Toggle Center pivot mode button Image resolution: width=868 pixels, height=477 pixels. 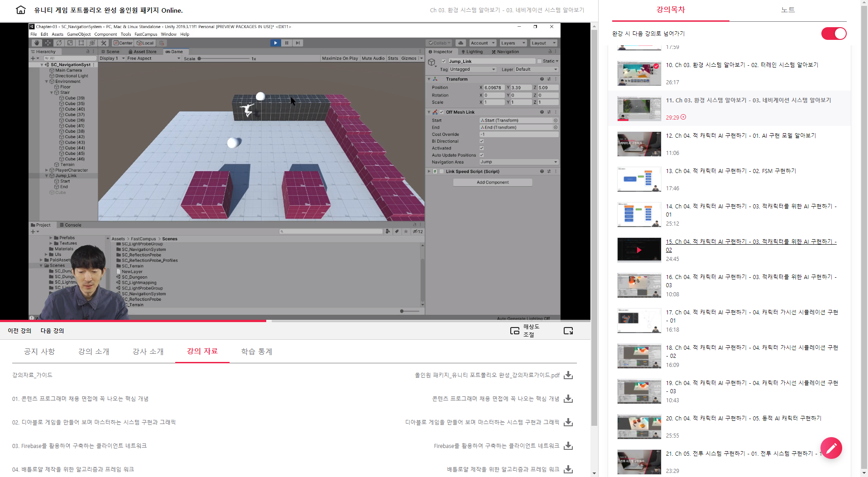pyautogui.click(x=123, y=43)
